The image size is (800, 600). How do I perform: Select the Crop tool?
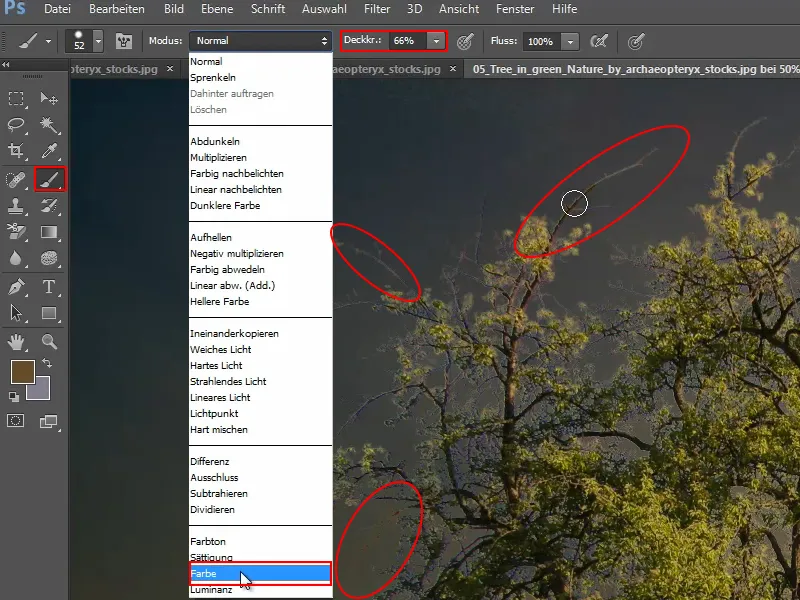pos(16,151)
